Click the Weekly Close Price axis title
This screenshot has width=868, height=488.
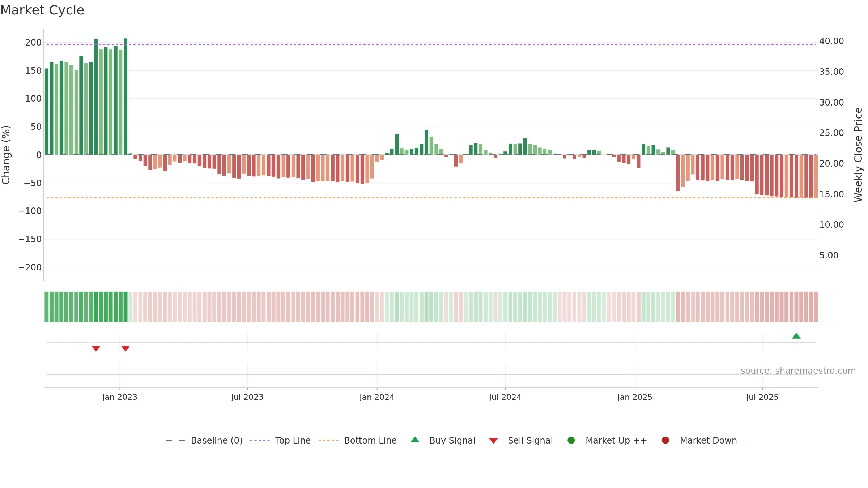coord(858,155)
